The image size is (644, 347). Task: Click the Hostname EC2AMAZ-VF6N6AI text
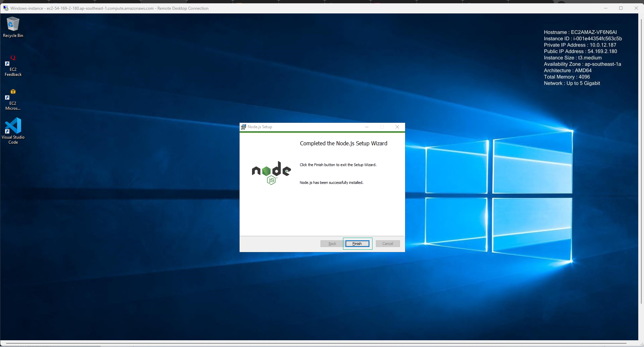(580, 32)
